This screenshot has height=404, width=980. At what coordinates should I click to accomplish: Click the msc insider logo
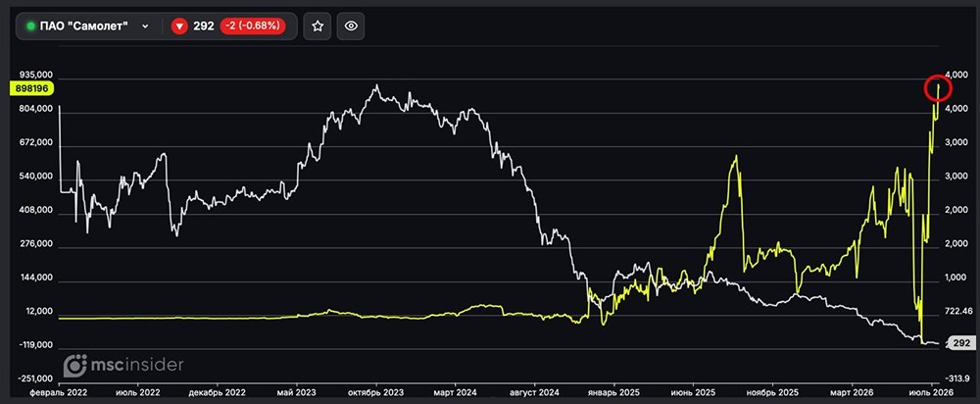(123, 365)
